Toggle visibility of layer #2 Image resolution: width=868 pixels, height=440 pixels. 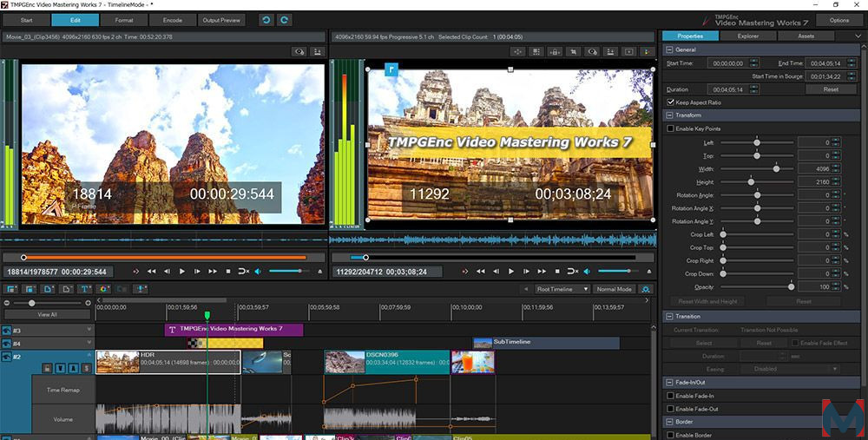(x=6, y=357)
